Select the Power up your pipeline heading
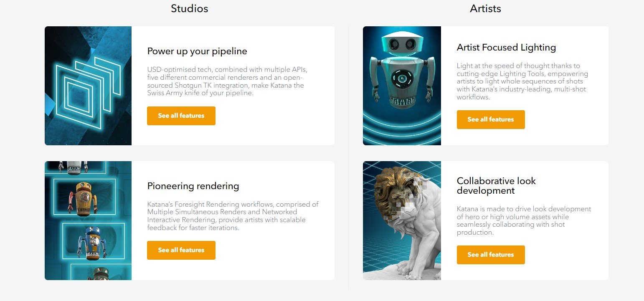Screen dimensions: 644x301 pos(197,51)
